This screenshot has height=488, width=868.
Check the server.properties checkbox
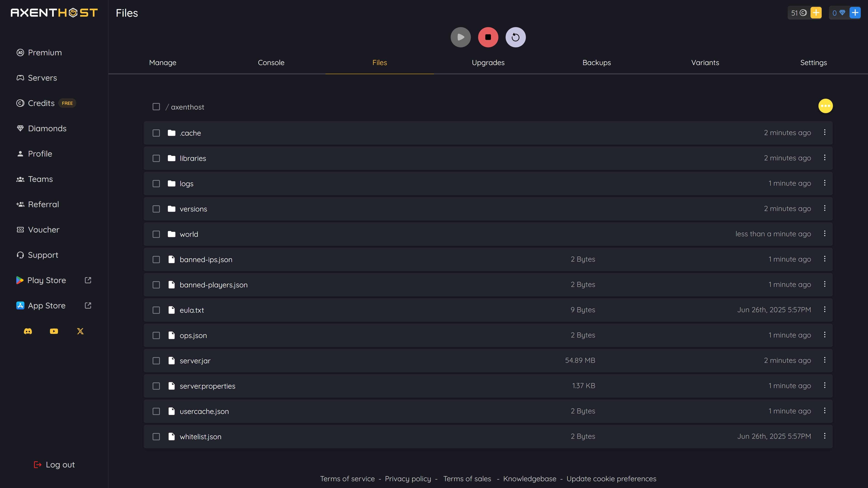[x=156, y=386]
